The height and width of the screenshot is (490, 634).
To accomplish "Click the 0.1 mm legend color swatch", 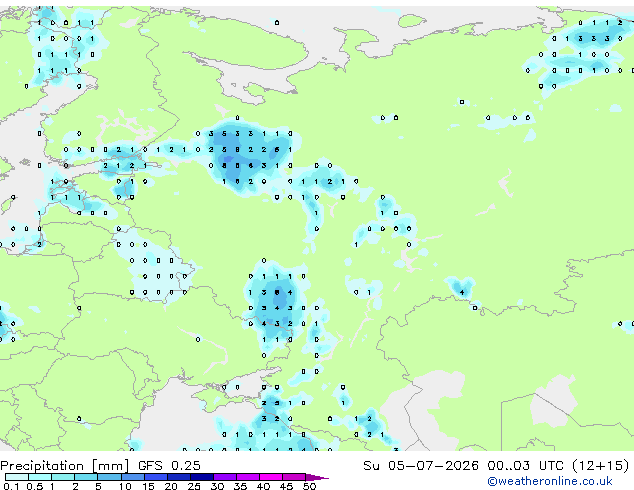I will pos(17,477).
